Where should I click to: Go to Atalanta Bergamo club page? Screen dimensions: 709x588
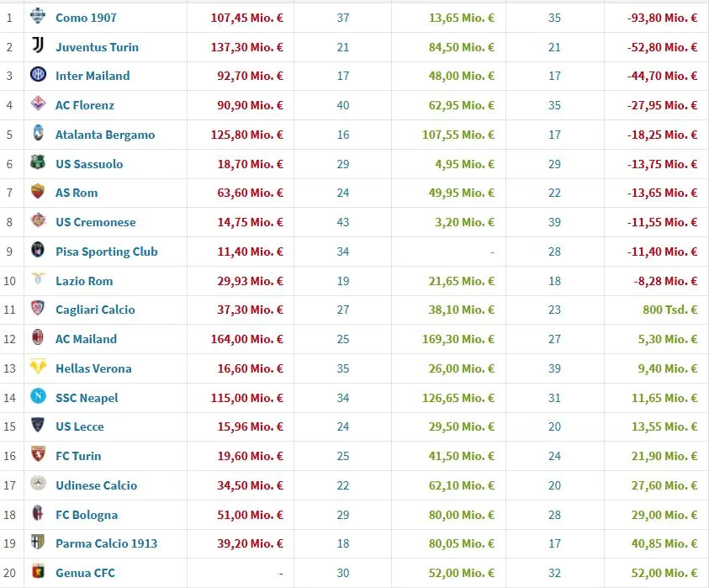point(105,135)
